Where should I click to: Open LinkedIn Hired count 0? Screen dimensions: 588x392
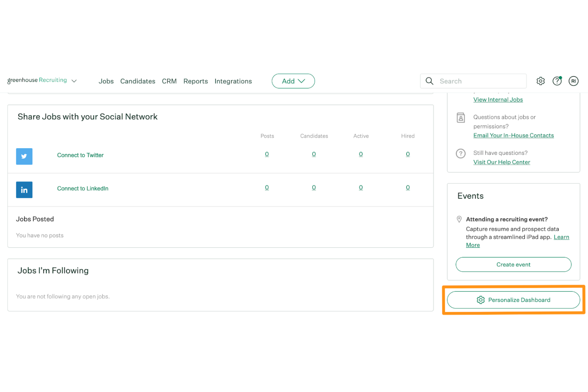408,187
